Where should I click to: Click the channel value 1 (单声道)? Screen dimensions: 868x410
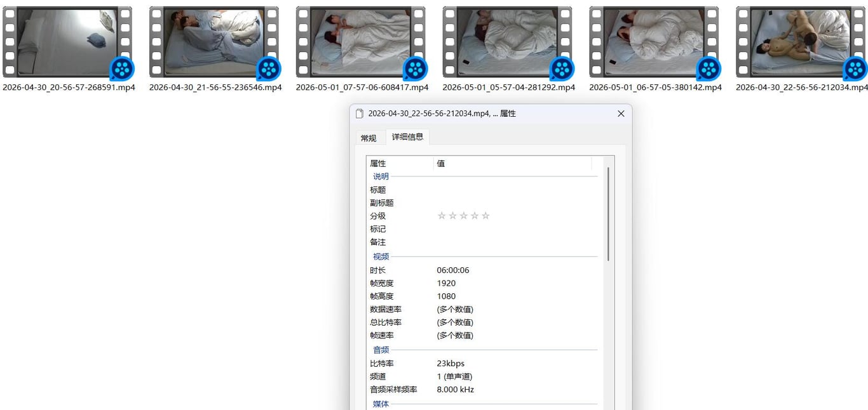[454, 376]
